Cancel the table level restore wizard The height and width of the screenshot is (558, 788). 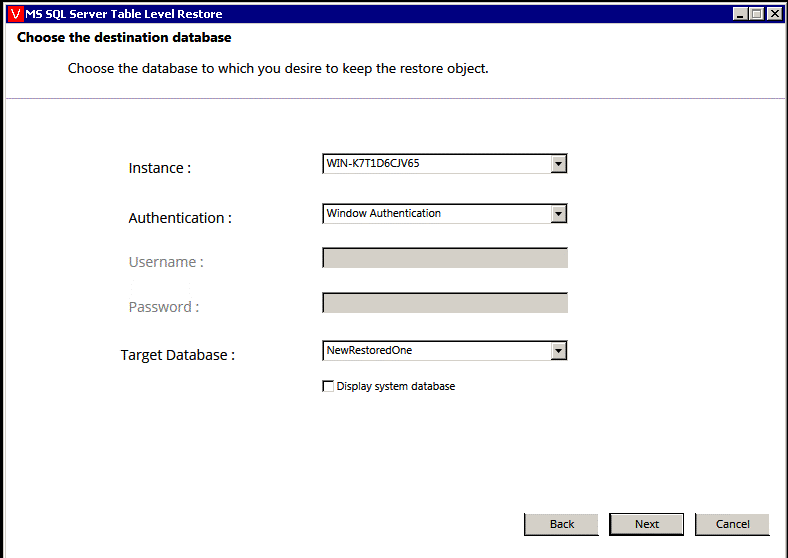click(732, 524)
